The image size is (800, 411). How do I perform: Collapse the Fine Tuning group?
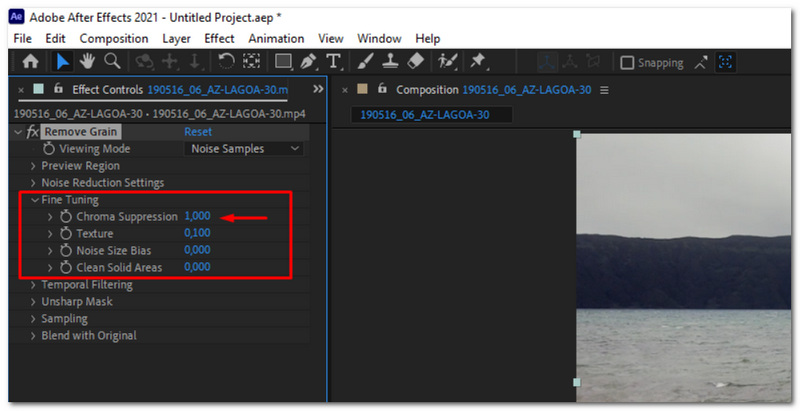35,200
